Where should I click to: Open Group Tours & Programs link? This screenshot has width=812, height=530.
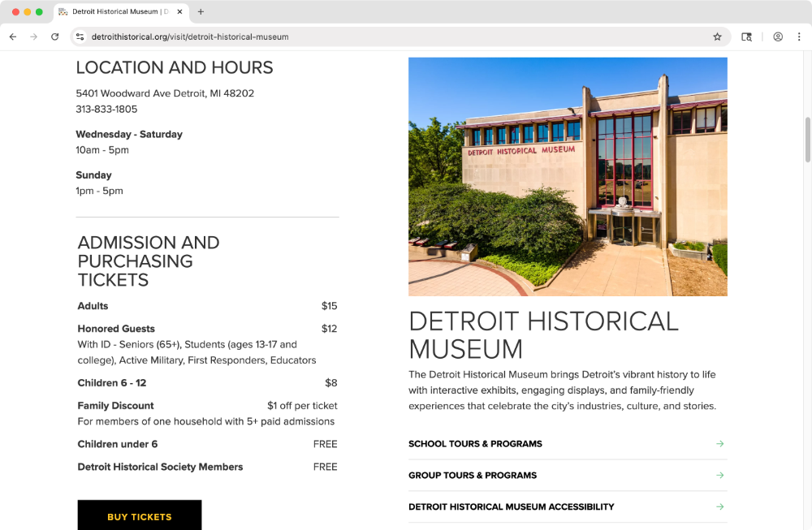473,476
